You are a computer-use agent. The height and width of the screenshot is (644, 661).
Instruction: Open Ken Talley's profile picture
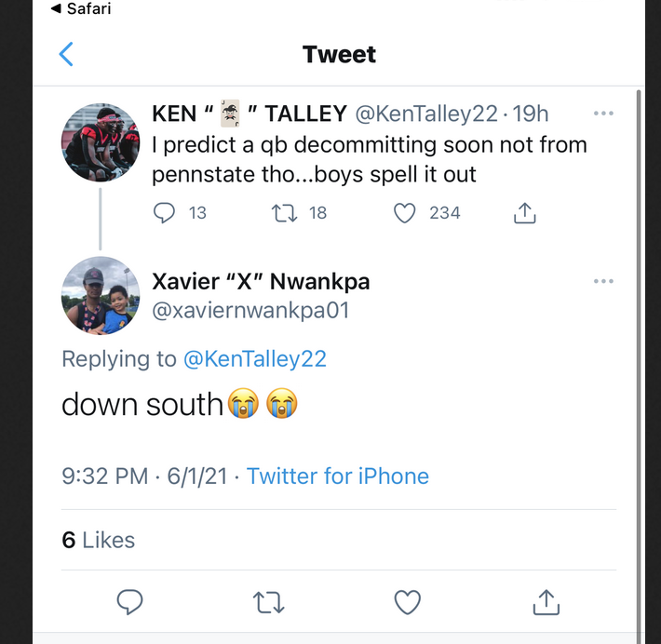(101, 141)
